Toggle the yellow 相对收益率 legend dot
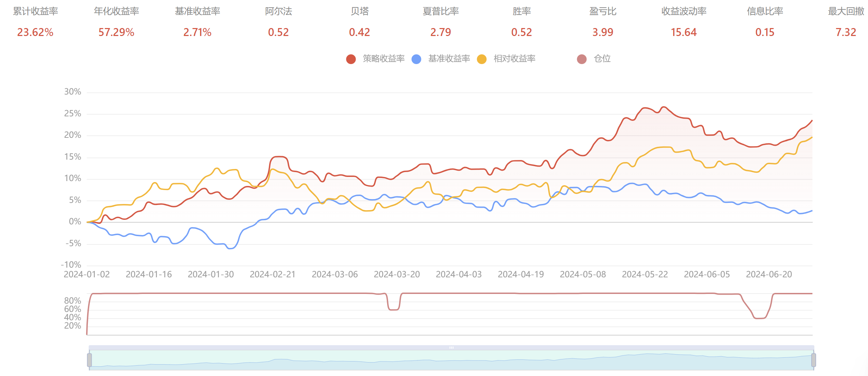Viewport: 868px width, 376px height. coord(482,59)
